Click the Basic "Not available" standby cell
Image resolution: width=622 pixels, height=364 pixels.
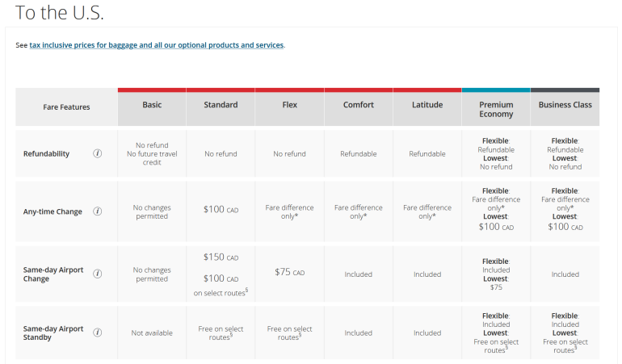[152, 333]
